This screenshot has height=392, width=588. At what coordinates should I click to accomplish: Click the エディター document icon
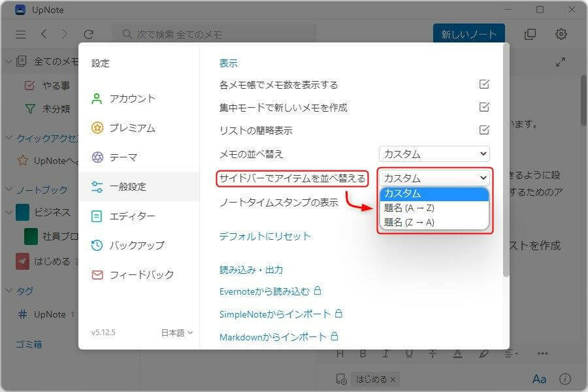pos(97,216)
